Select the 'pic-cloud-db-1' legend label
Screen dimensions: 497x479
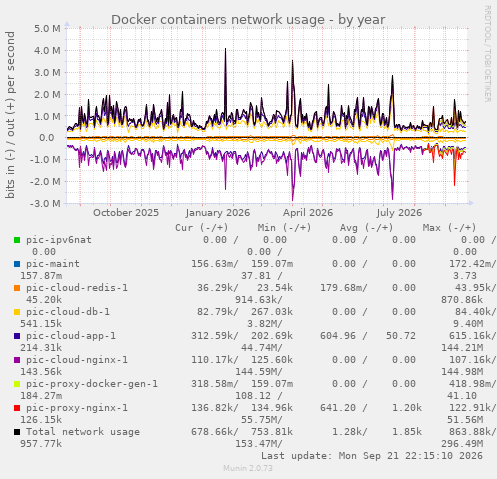(x=68, y=312)
